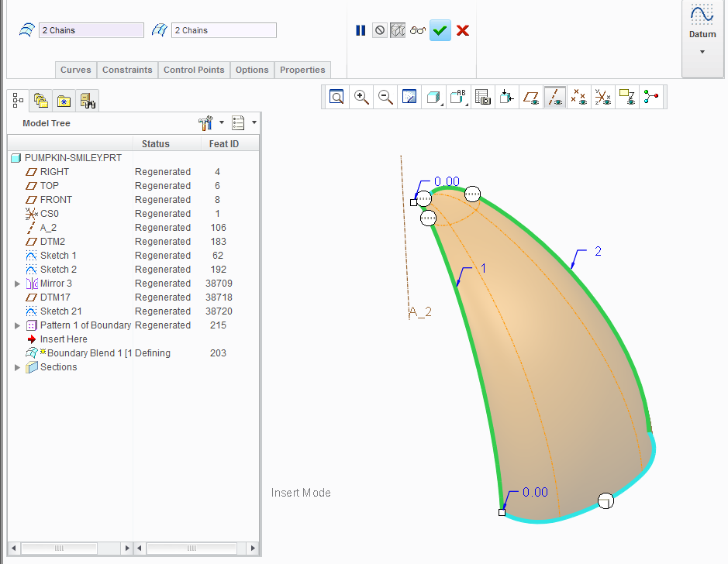Image resolution: width=728 pixels, height=564 pixels.
Task: Toggle annotation display icon
Action: click(x=627, y=97)
